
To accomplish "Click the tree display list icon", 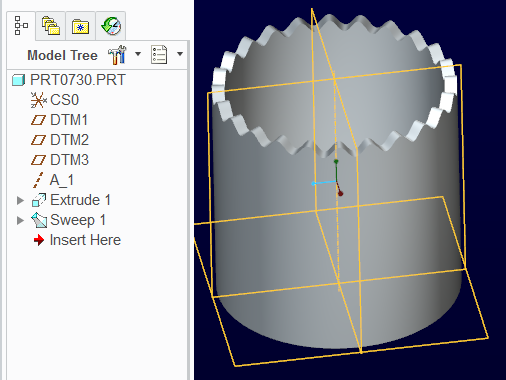I will (x=159, y=55).
